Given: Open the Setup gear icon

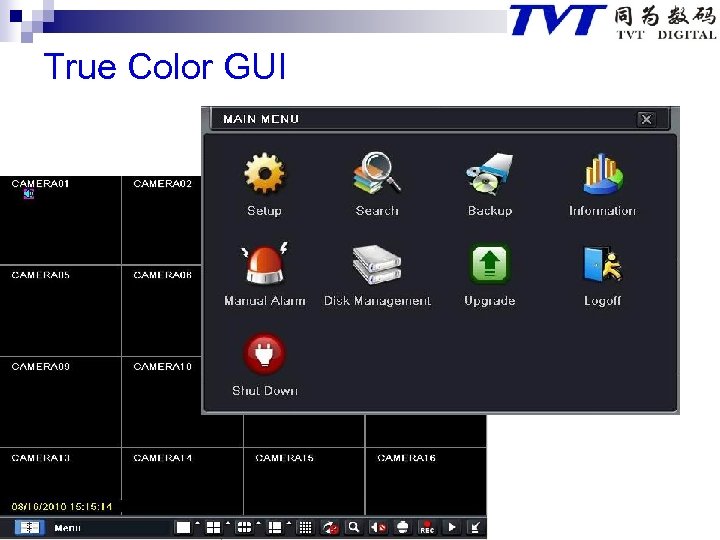Looking at the screenshot, I should (264, 174).
